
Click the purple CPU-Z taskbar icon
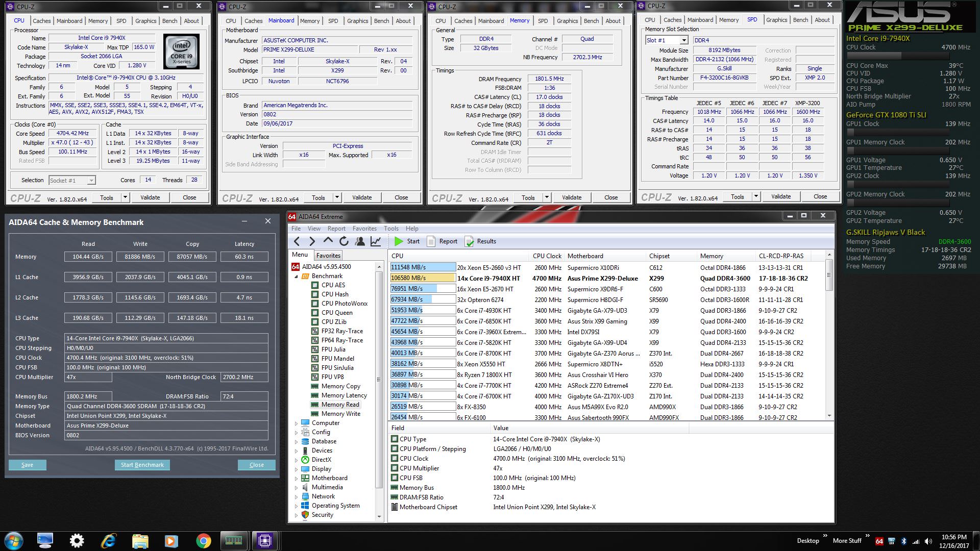[x=264, y=541]
